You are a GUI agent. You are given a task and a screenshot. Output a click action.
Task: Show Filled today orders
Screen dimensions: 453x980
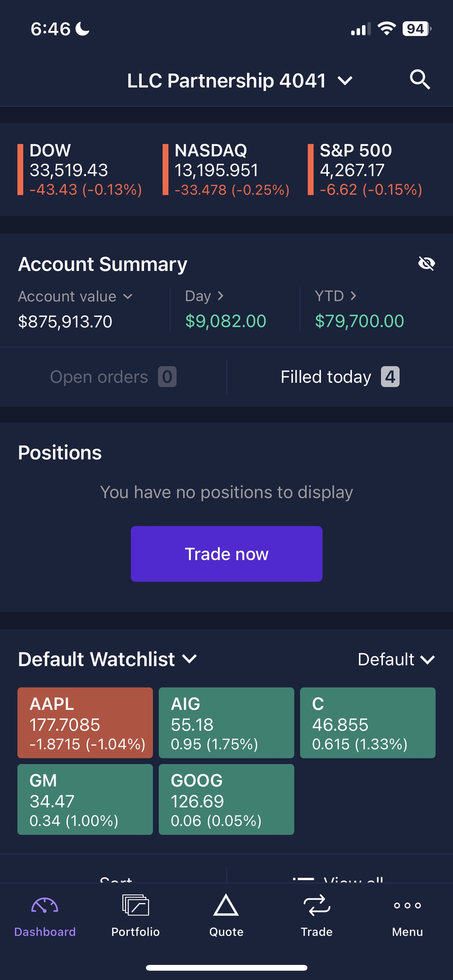click(340, 377)
